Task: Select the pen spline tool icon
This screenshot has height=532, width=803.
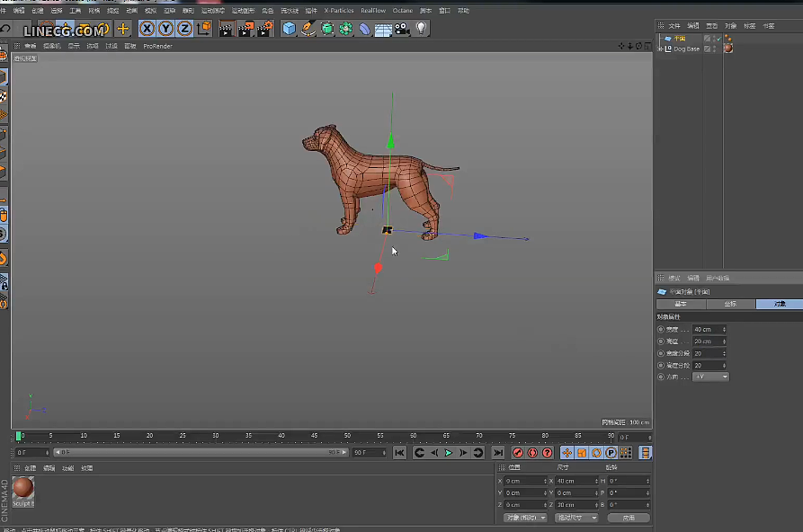Action: (x=308, y=29)
